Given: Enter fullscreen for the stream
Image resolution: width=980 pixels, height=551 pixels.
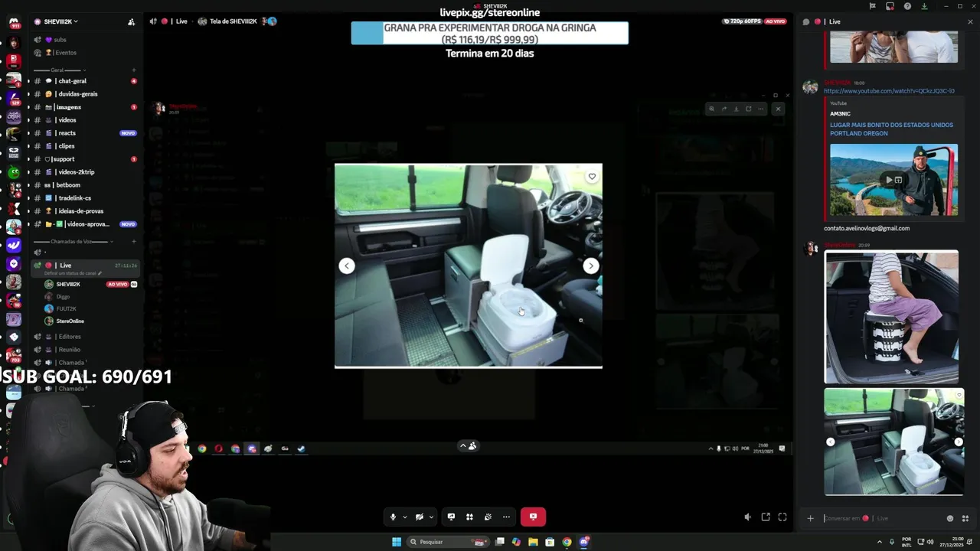Looking at the screenshot, I should tap(782, 517).
